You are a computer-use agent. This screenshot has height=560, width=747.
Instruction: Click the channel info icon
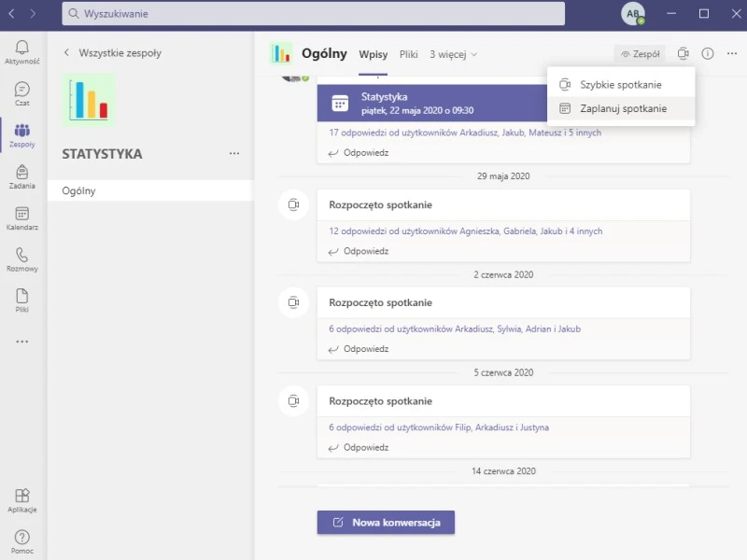coord(708,54)
